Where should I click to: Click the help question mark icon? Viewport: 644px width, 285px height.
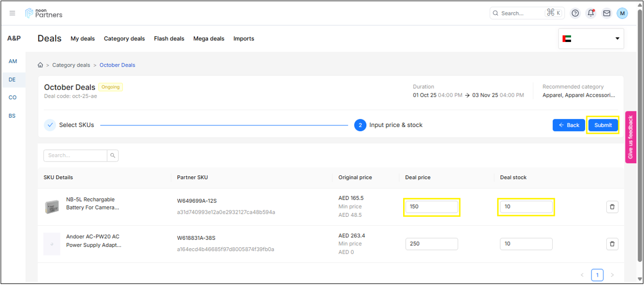point(575,13)
